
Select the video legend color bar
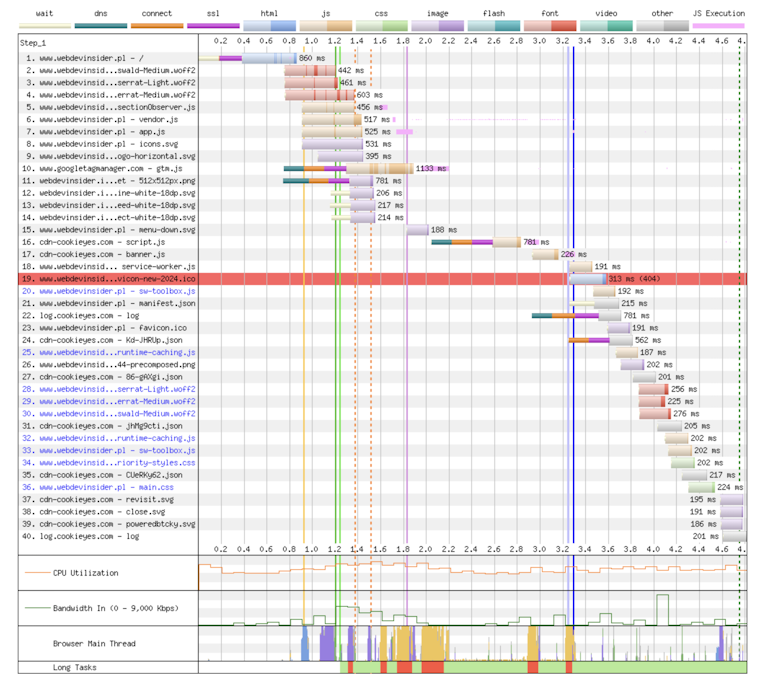[606, 25]
